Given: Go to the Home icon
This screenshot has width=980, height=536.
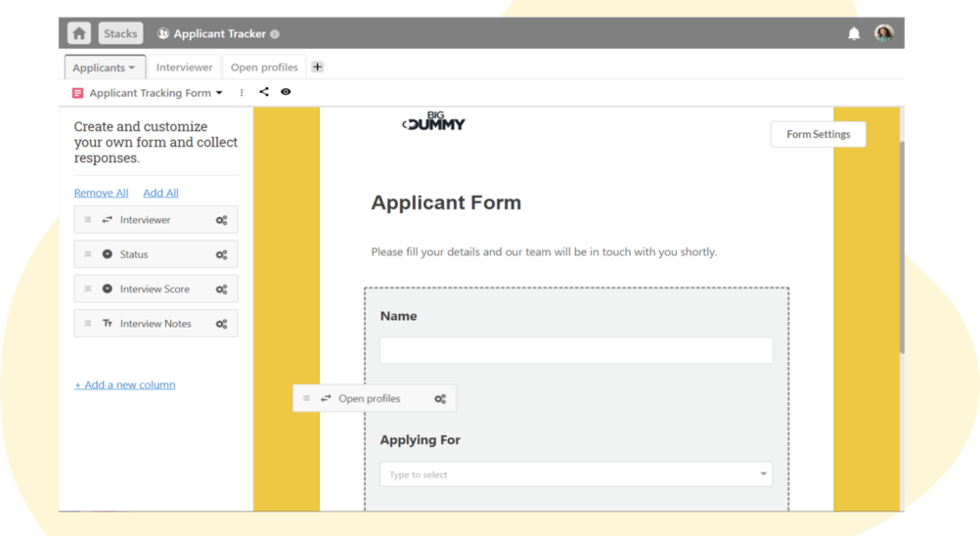Looking at the screenshot, I should (x=79, y=33).
